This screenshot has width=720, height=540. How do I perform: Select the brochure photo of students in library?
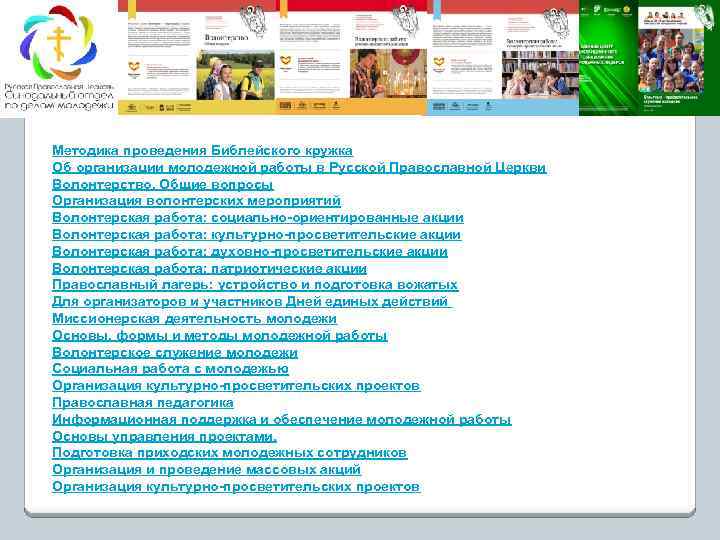(540, 74)
